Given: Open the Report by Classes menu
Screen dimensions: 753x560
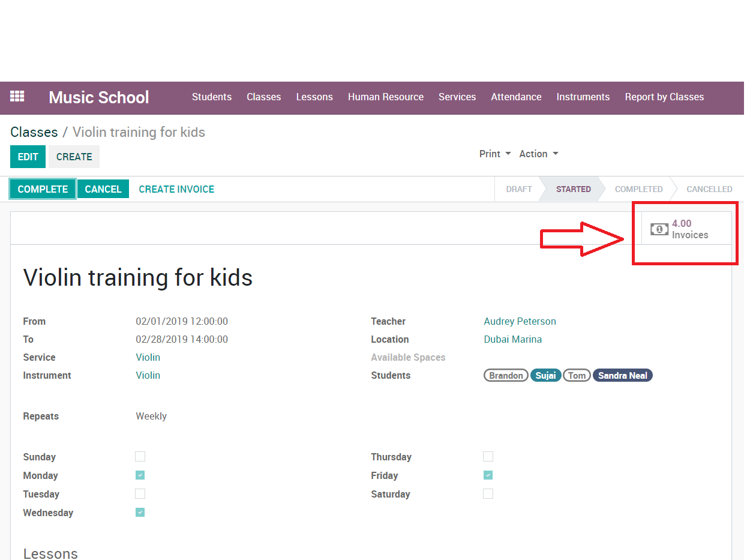Looking at the screenshot, I should [664, 97].
